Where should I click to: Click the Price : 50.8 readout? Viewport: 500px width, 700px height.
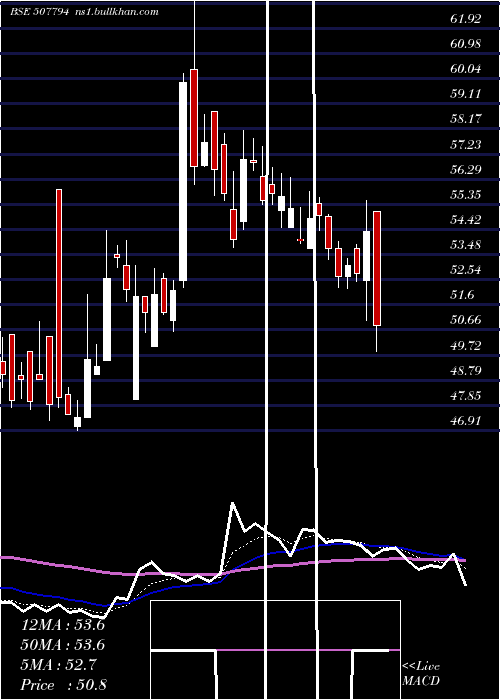63,685
